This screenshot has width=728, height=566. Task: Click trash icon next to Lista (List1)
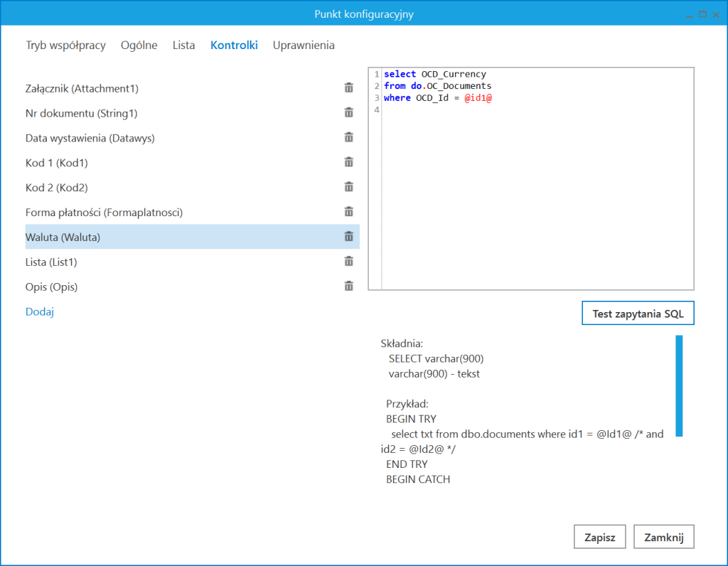point(348,262)
